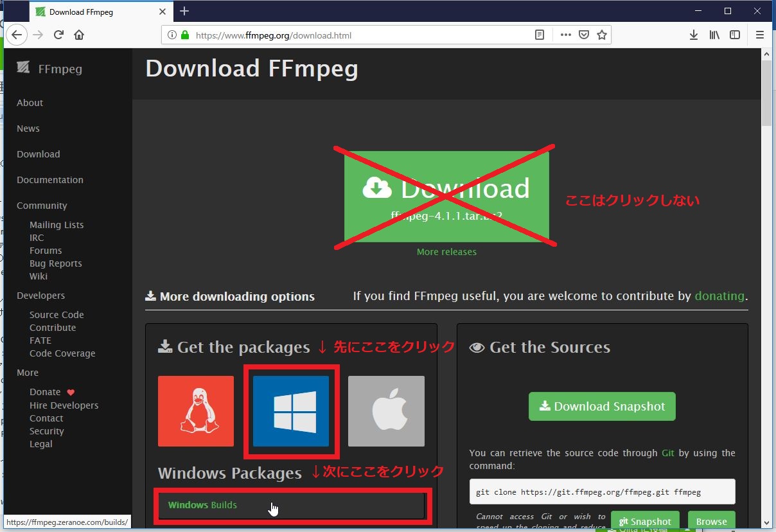776x532 pixels.
Task: Open the Documentation section
Action: coord(49,180)
